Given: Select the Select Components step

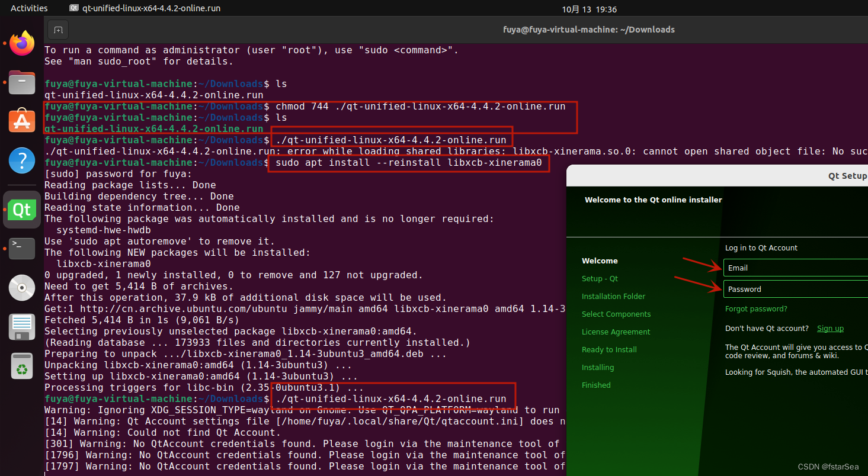Looking at the screenshot, I should (x=616, y=314).
